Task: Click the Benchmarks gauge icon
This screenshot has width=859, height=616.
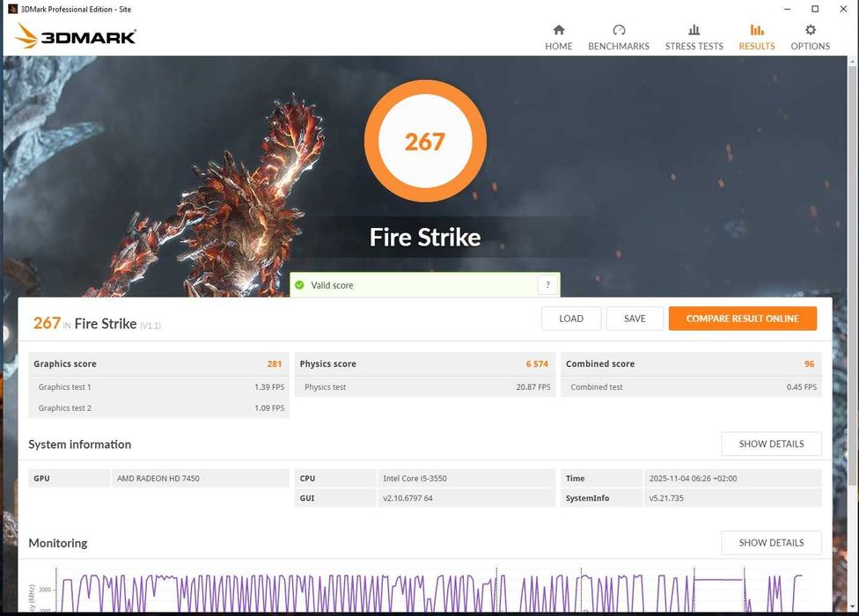Action: [619, 30]
